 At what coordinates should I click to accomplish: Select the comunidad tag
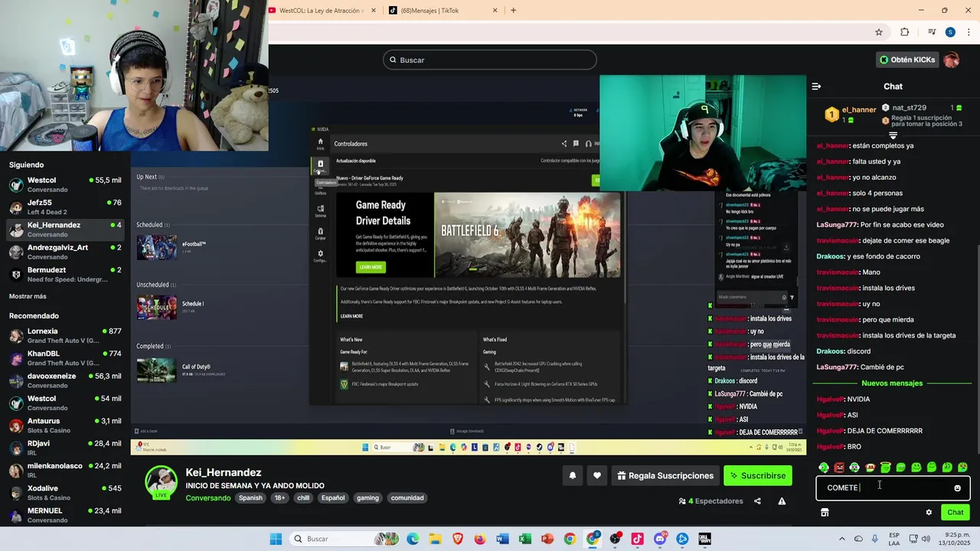click(407, 498)
